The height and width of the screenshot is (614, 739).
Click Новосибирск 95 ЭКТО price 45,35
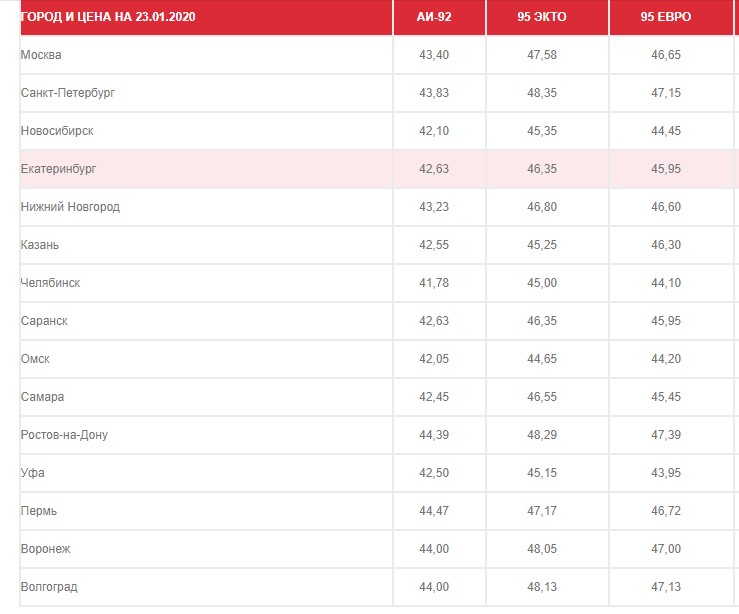(x=542, y=131)
